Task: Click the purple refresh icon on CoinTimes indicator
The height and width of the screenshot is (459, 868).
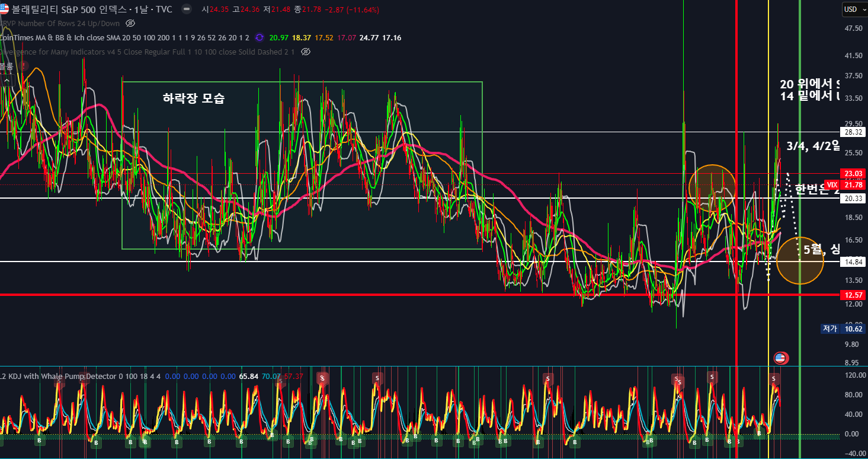Action: [260, 37]
